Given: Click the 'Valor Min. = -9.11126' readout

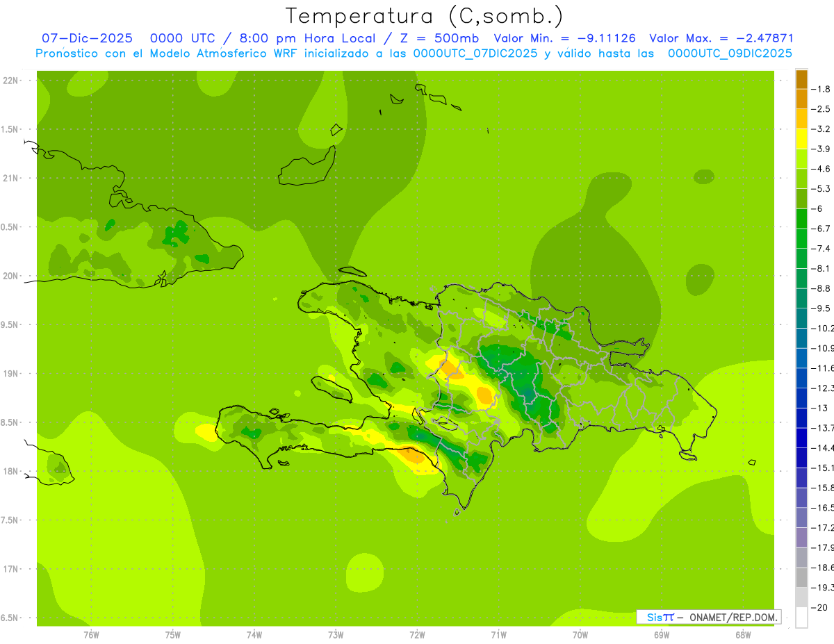Looking at the screenshot, I should 564,38.
